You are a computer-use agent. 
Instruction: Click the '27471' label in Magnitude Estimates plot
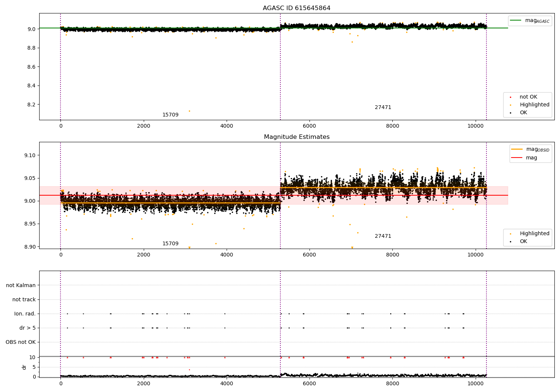click(x=383, y=236)
